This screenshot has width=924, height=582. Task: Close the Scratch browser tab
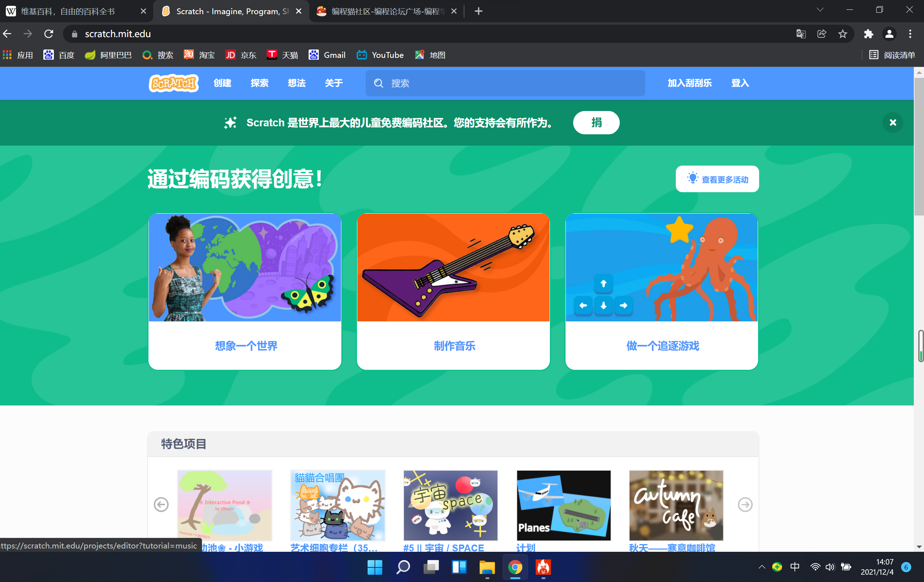pos(298,11)
